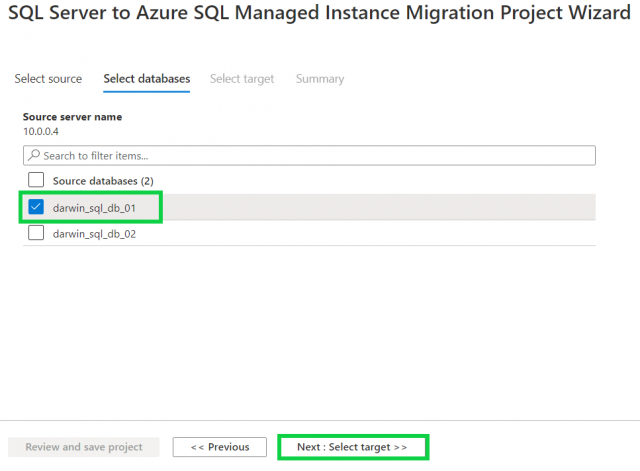640x471 pixels.
Task: Switch to the Select target tab
Action: [x=242, y=79]
